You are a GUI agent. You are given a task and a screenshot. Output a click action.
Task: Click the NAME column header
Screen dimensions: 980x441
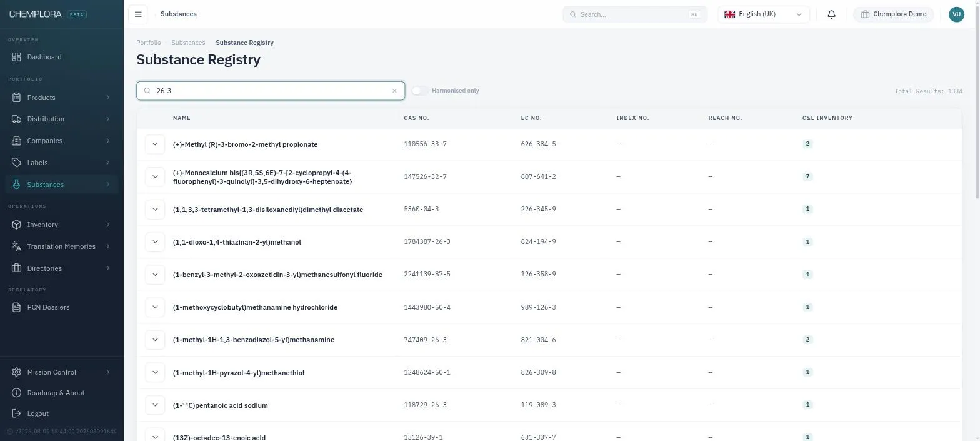pos(182,118)
